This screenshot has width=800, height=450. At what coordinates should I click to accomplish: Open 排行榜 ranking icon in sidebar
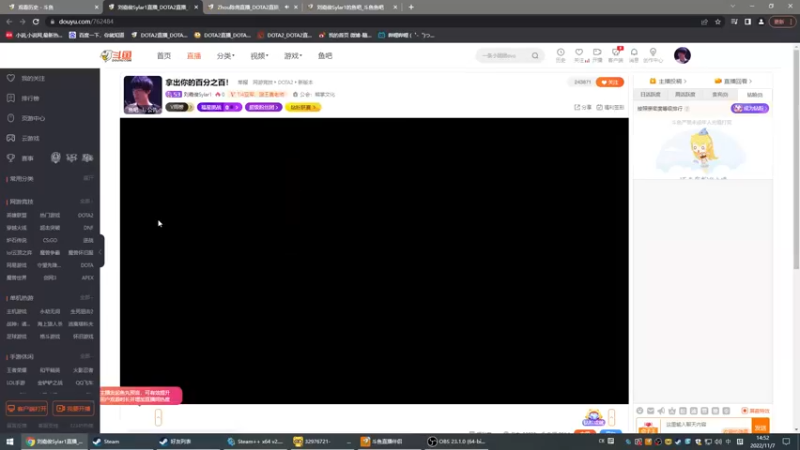11,98
